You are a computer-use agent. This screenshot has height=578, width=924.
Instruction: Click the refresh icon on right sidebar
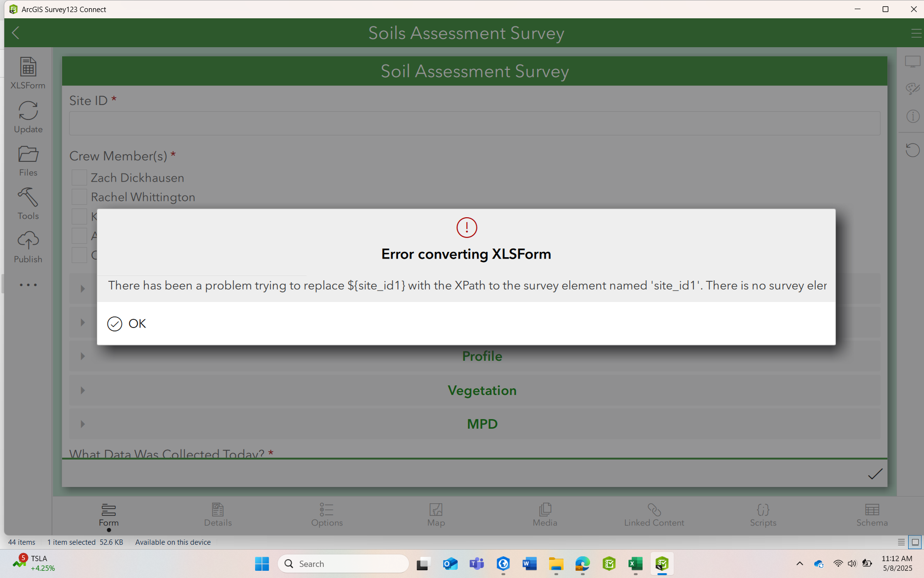[912, 150]
